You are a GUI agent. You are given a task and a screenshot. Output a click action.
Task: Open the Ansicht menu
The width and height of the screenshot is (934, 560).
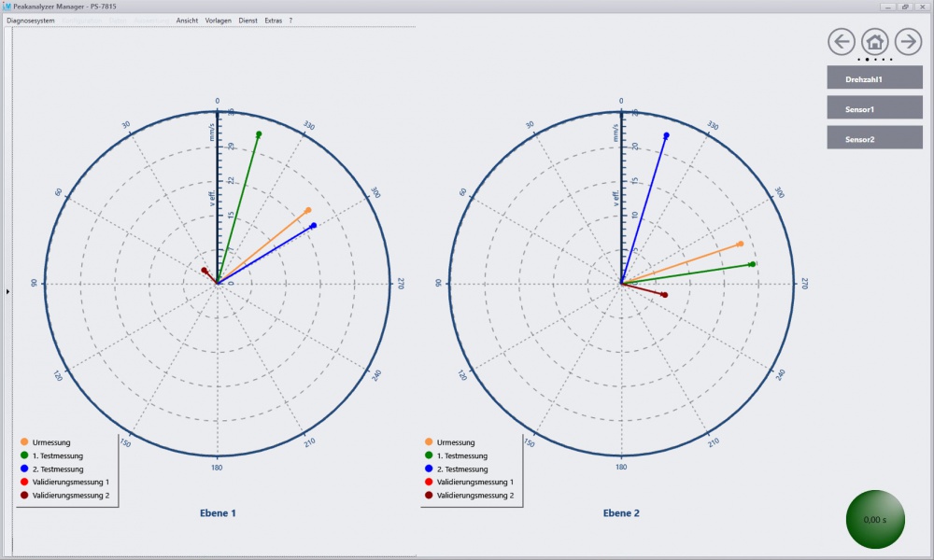tap(187, 20)
